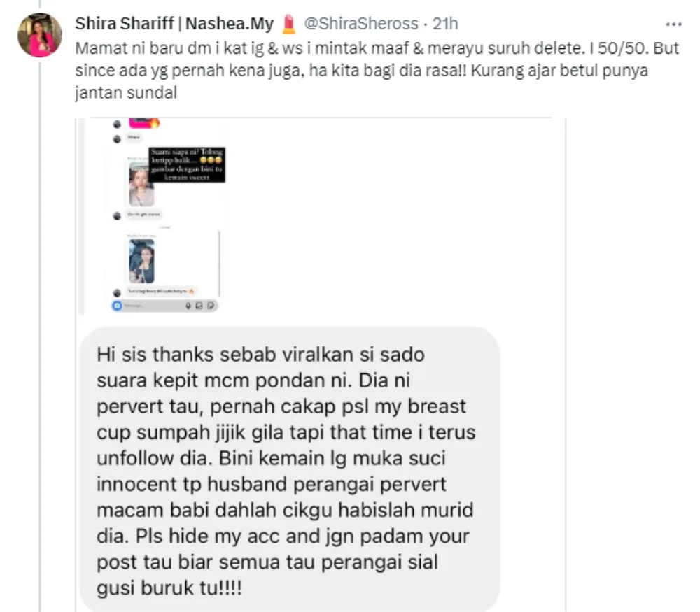Click the fire emoji on pink bubble
Image resolution: width=700 pixels, height=612 pixels.
[155, 122]
